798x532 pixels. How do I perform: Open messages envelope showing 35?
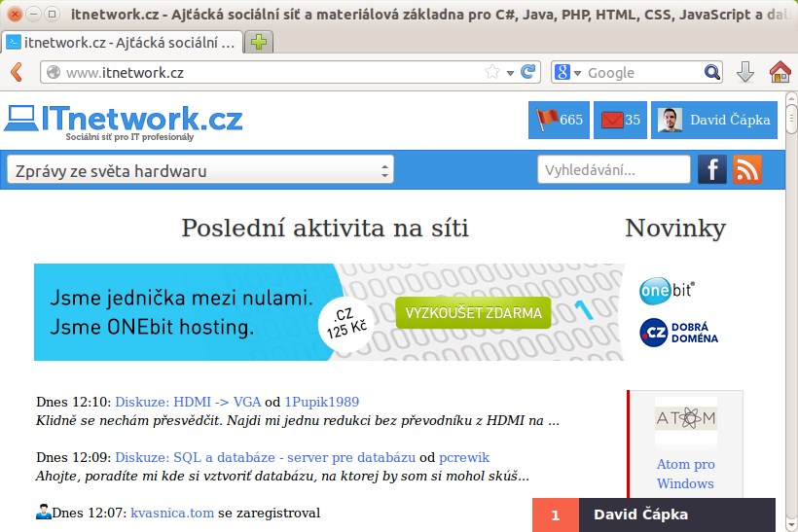click(x=620, y=120)
